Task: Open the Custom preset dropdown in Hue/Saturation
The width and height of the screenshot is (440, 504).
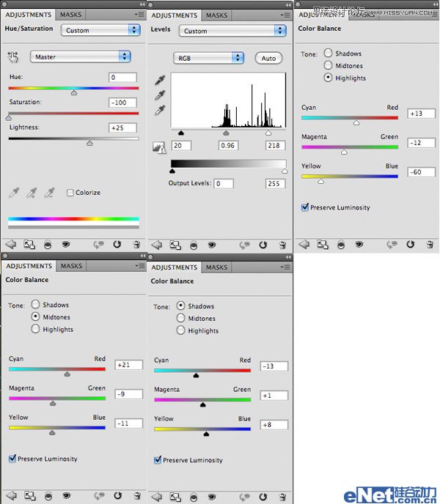Action: click(x=101, y=30)
